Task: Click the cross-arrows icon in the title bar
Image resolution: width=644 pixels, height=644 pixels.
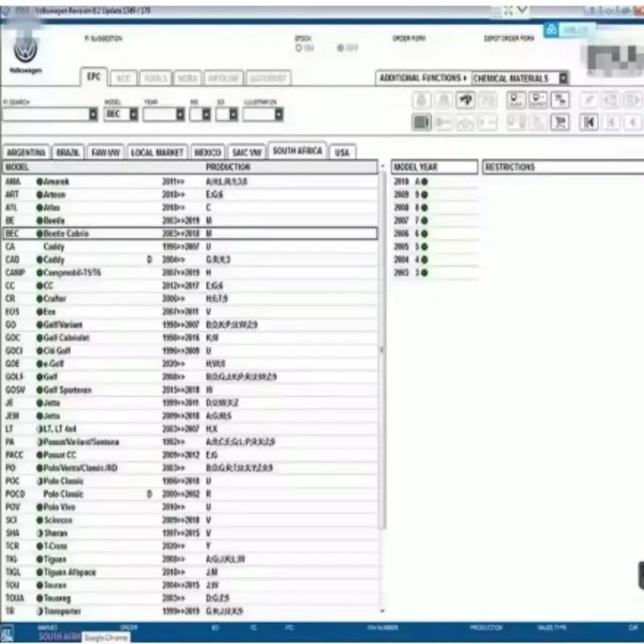Action: [509, 10]
